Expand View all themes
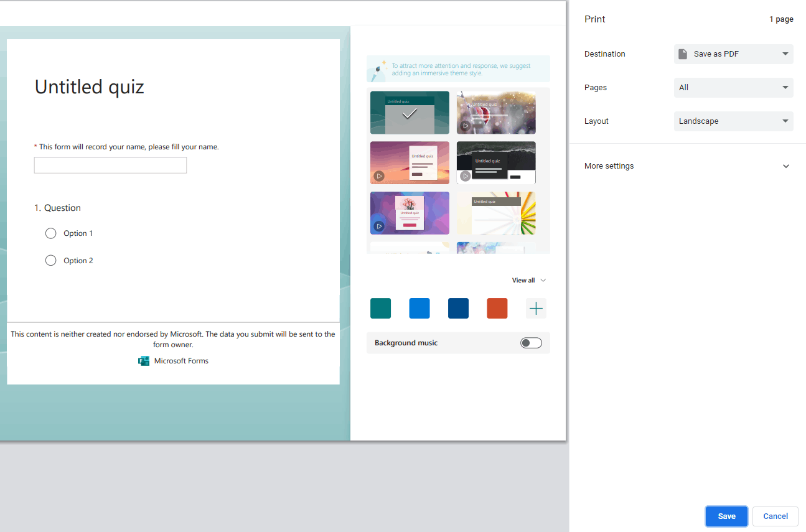806x532 pixels. click(529, 281)
